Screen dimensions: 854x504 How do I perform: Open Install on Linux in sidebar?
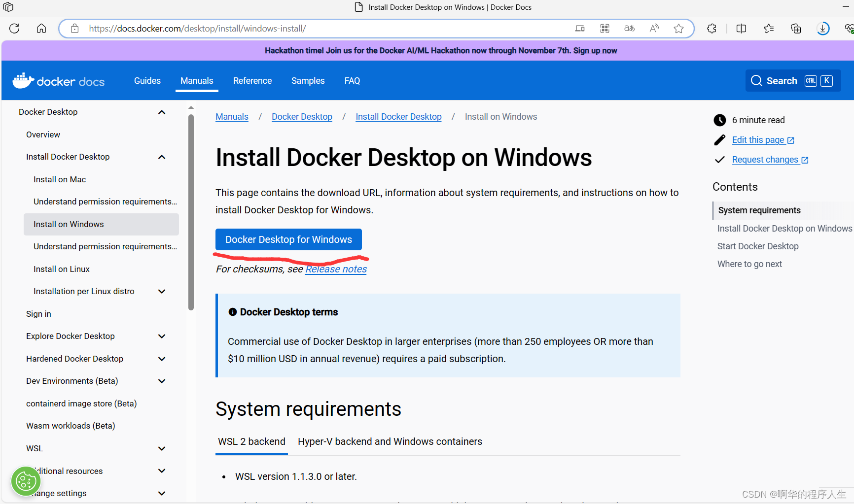point(62,269)
